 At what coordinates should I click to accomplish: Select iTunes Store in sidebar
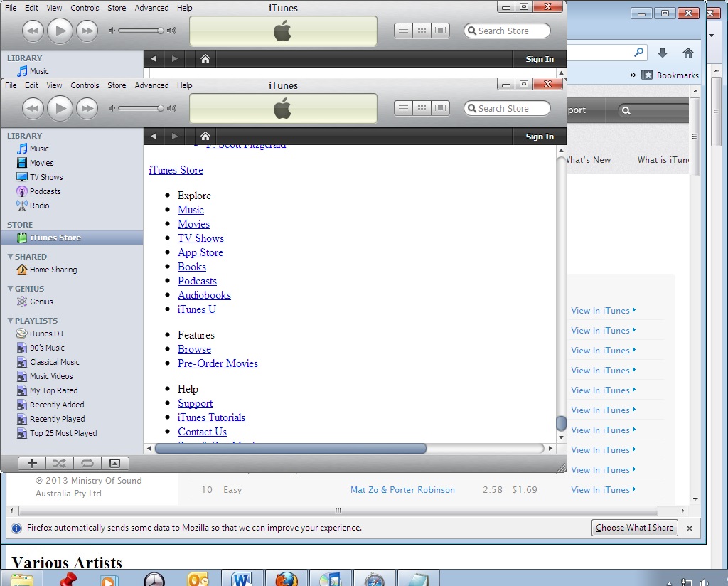72,238
